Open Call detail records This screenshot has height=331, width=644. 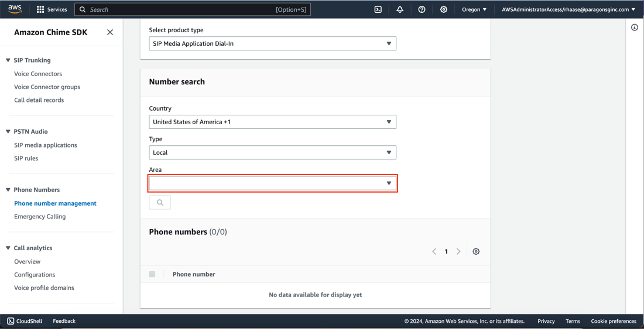[x=39, y=100]
